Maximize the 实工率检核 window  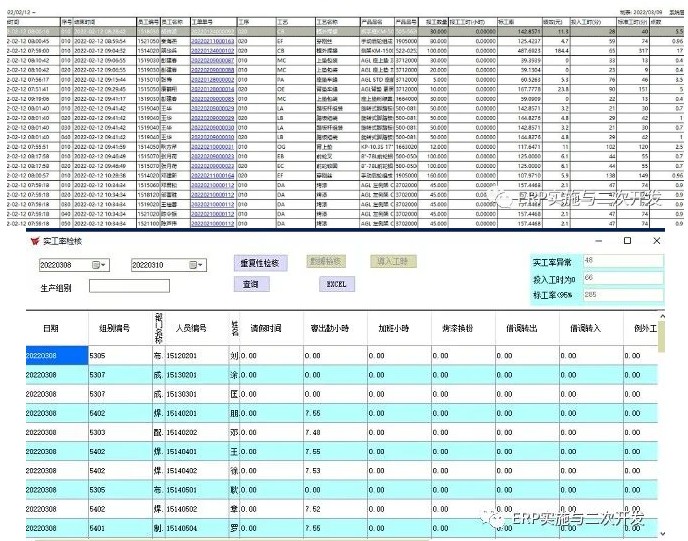point(627,241)
